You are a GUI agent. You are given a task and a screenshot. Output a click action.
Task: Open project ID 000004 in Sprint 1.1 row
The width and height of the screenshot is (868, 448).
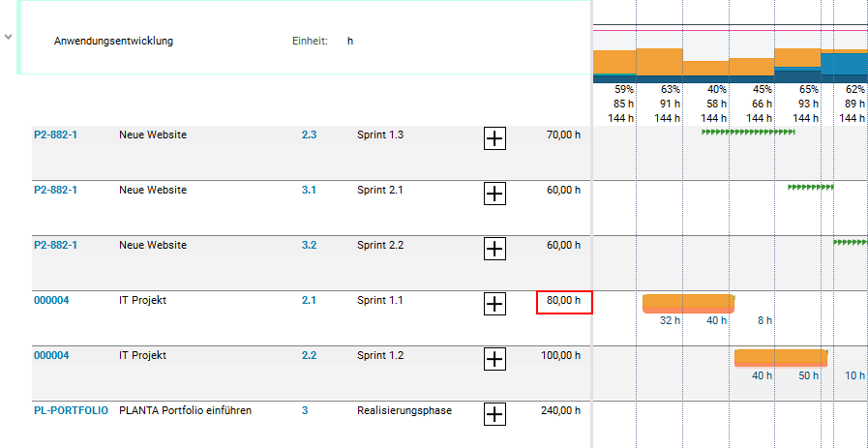point(51,301)
